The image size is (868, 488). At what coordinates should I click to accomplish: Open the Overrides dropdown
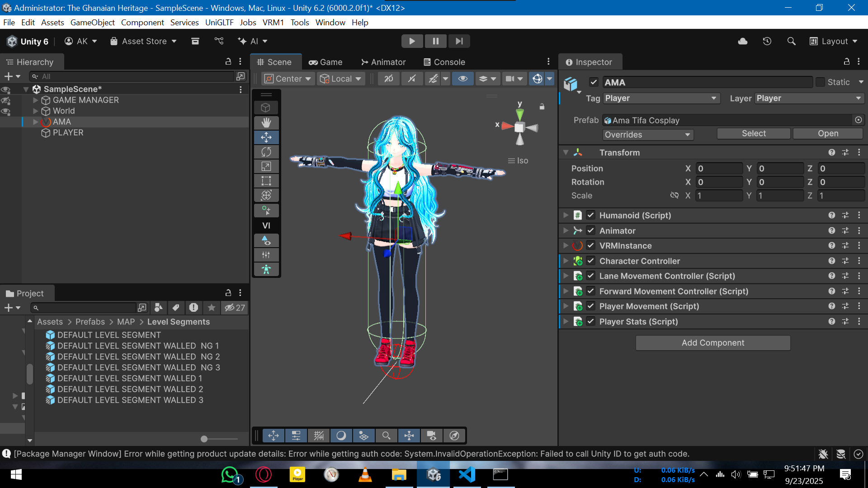pos(647,135)
